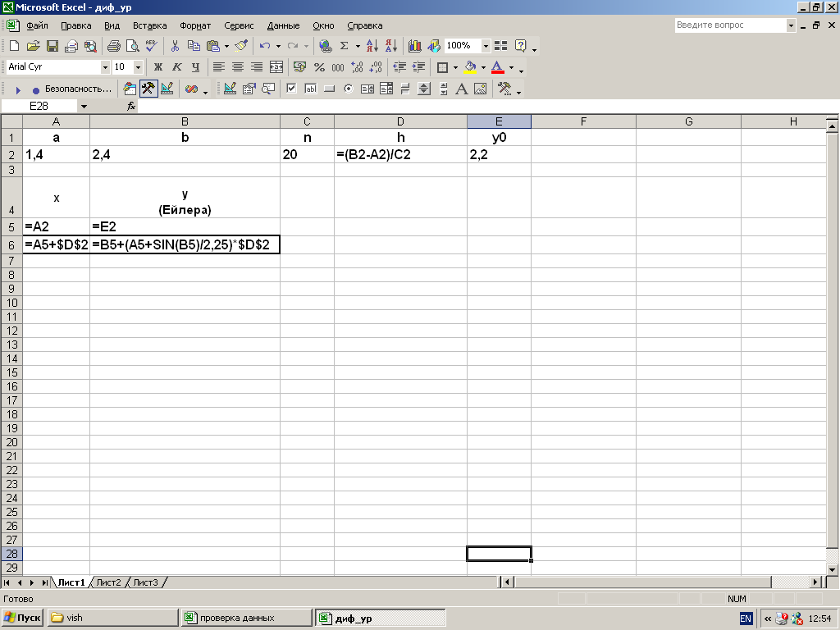Merge and center cells
The image size is (840, 630).
[276, 67]
